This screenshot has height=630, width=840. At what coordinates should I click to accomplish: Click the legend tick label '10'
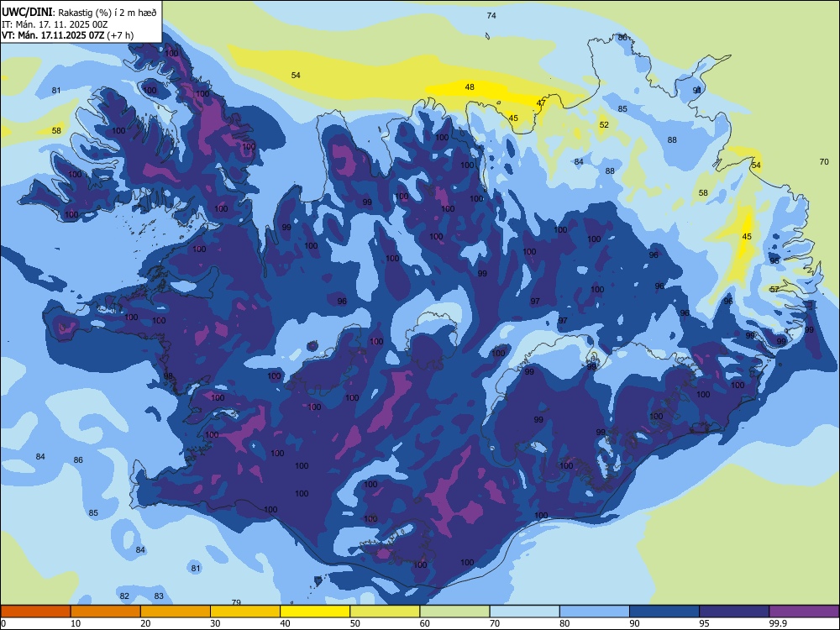pos(76,623)
